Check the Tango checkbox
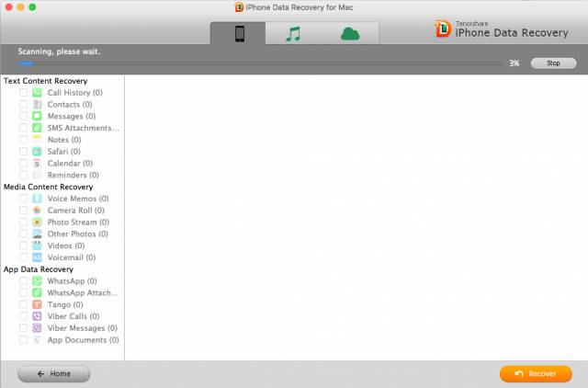Image resolution: width=588 pixels, height=388 pixels. click(x=23, y=304)
